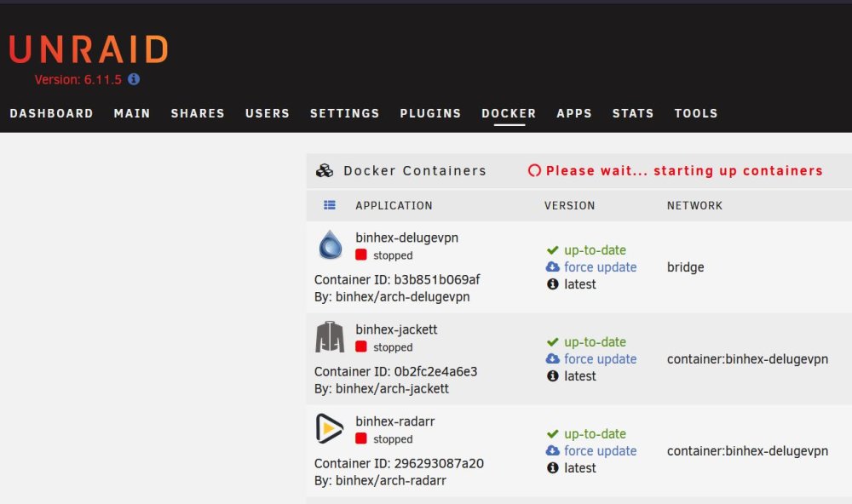Click the Application column header
Viewport: 852px width, 504px height.
click(x=394, y=205)
